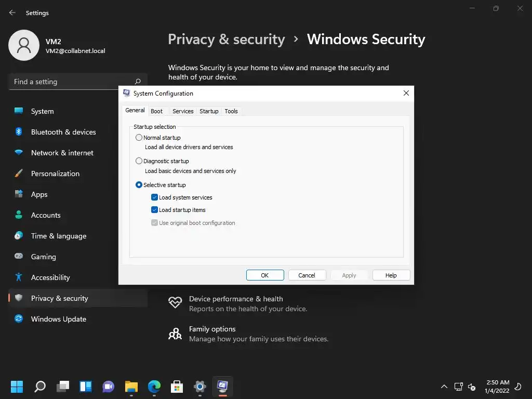This screenshot has width=532, height=399.
Task: Click System Configuration icon on the taskbar
Action: point(222,387)
